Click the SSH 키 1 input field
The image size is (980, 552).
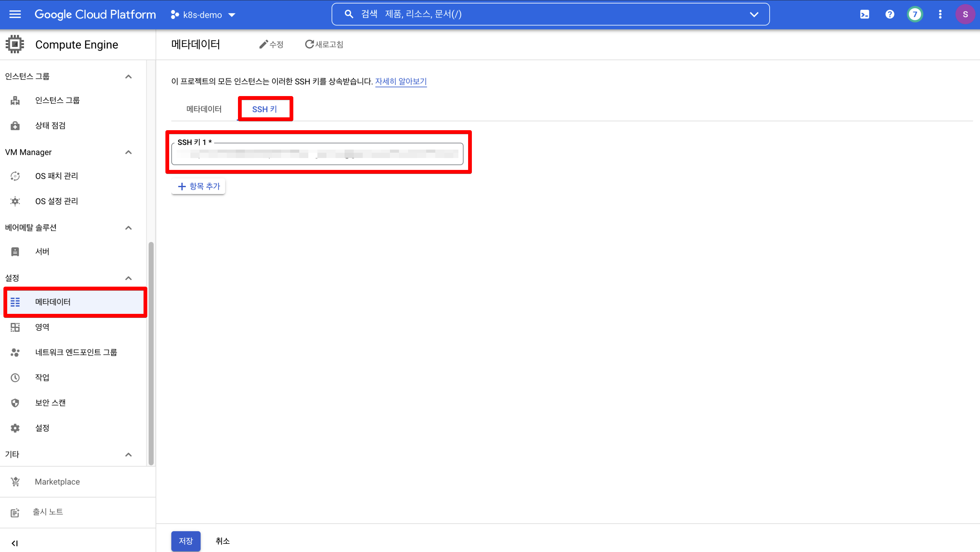pyautogui.click(x=317, y=154)
